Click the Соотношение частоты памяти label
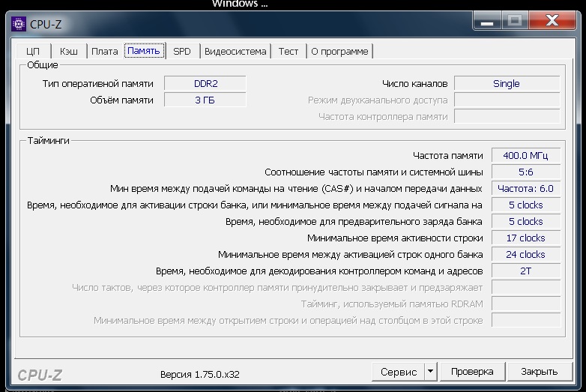 [374, 172]
